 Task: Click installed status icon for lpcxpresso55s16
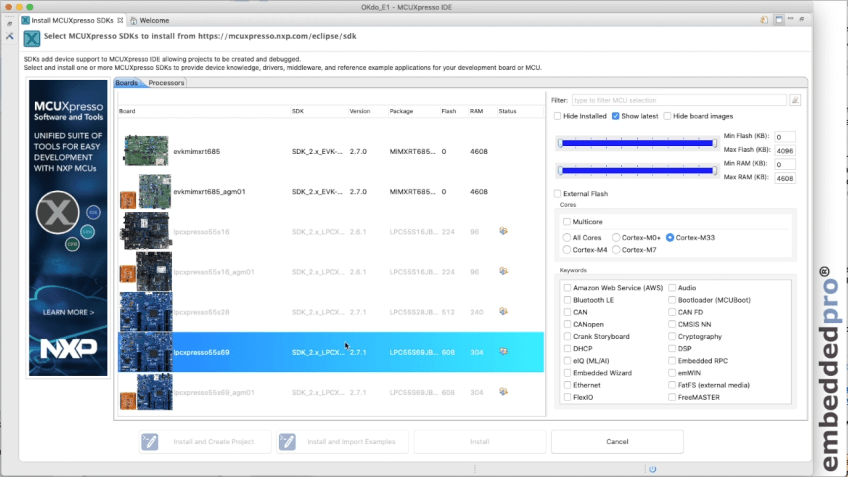click(504, 231)
